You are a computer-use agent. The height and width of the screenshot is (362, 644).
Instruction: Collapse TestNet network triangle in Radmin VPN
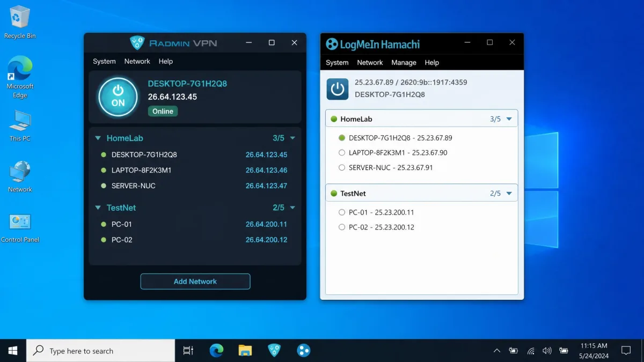click(98, 208)
